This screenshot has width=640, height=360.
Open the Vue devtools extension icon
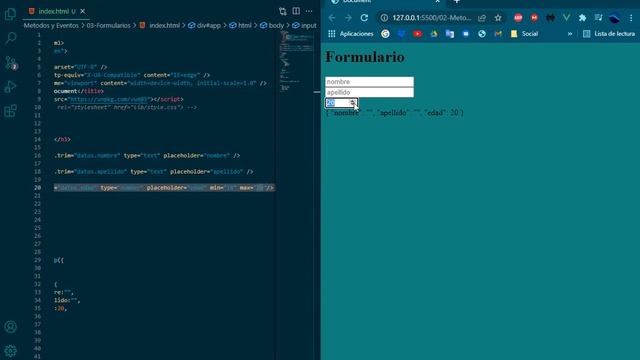(x=566, y=18)
